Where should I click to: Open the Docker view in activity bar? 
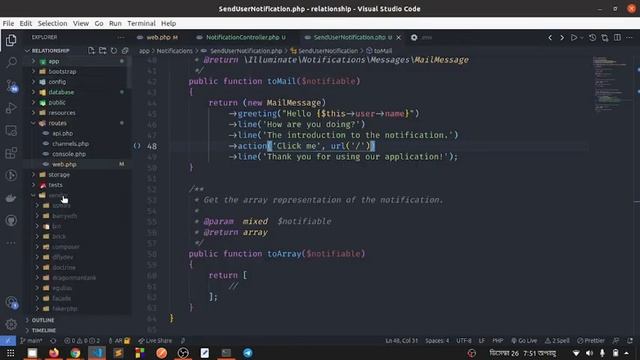pyautogui.click(x=11, y=198)
